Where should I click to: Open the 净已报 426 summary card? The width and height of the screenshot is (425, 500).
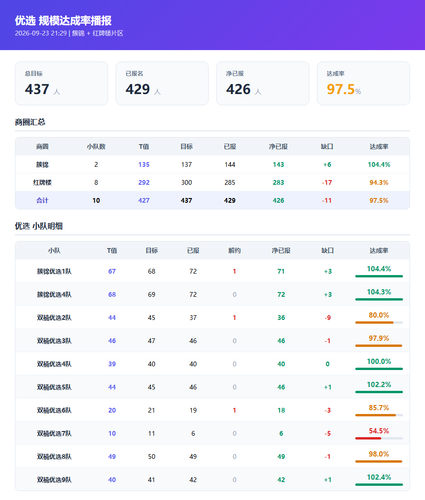click(263, 83)
